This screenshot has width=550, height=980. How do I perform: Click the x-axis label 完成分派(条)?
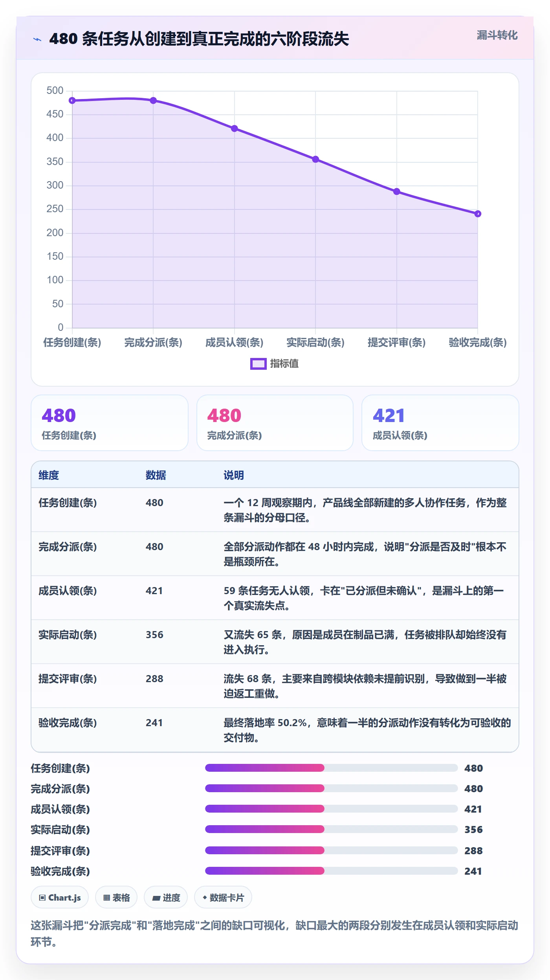point(153,343)
